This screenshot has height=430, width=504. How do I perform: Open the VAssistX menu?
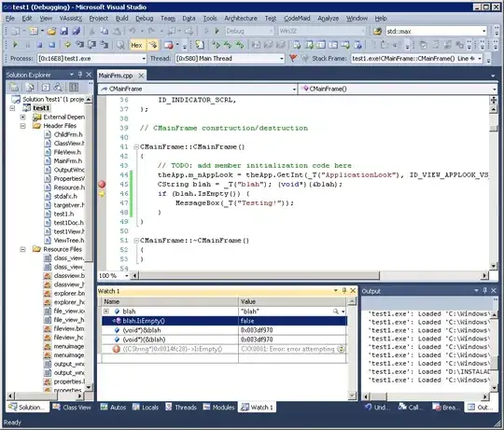[71, 19]
